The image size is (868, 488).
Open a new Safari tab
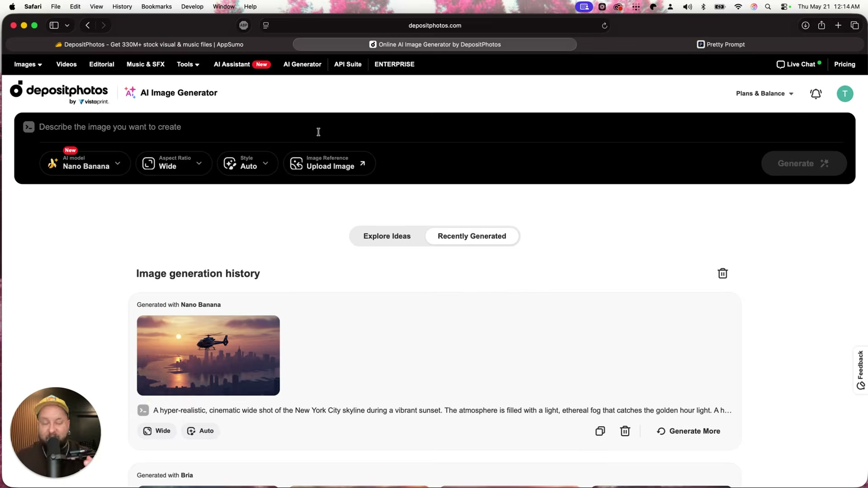(x=838, y=25)
